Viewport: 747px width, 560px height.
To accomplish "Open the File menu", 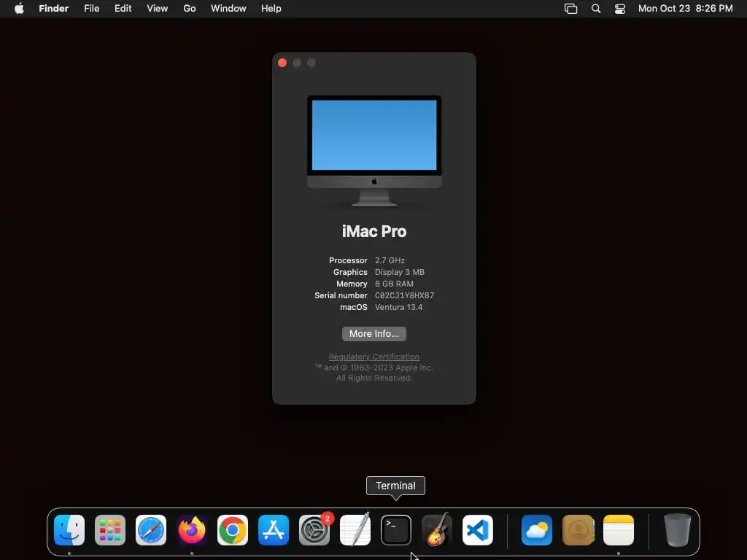I will [91, 9].
